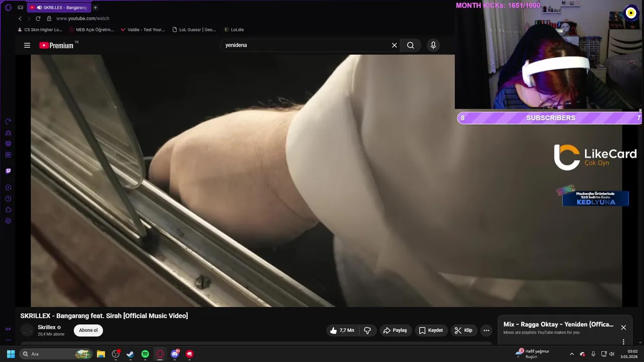Go to YouTube Premium home logo
644x362 pixels.
pos(56,45)
